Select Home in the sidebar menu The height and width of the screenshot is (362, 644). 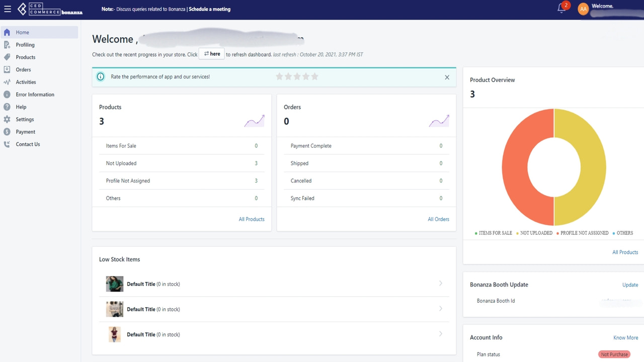pos(22,32)
